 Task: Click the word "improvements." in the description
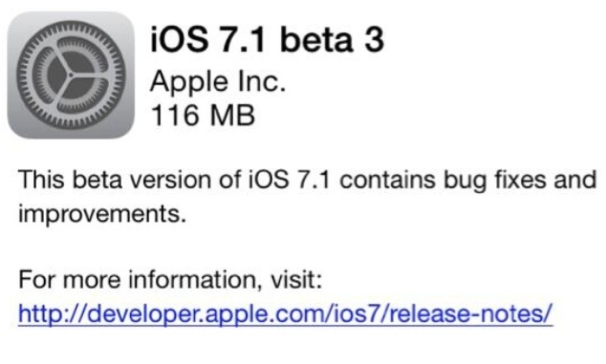pos(102,214)
